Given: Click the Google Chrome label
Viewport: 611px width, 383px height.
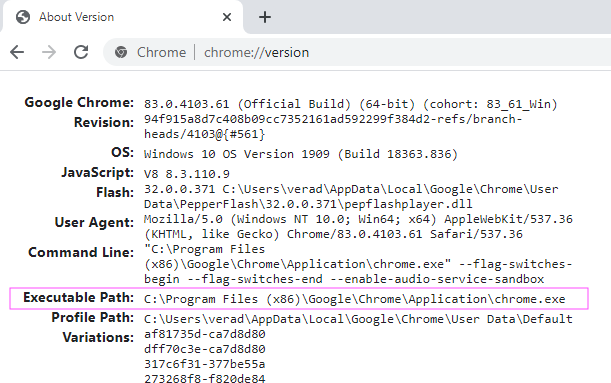Looking at the screenshot, I should [79, 102].
